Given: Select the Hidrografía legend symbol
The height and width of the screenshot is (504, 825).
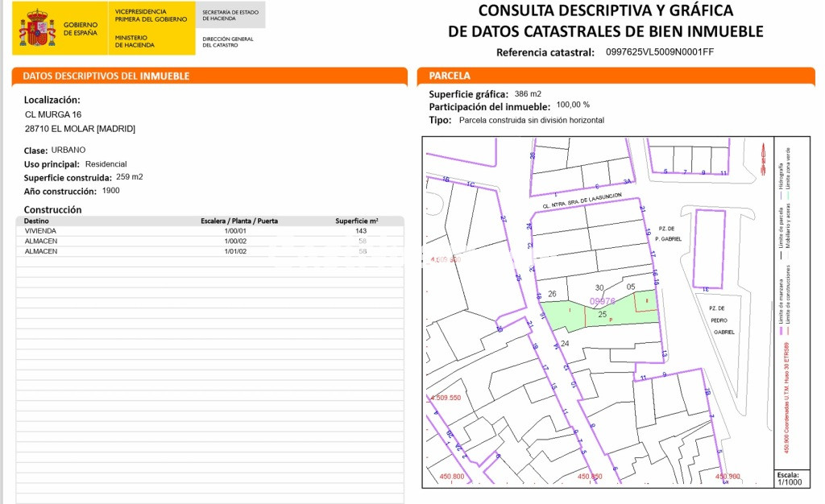Looking at the screenshot, I should [782, 194].
